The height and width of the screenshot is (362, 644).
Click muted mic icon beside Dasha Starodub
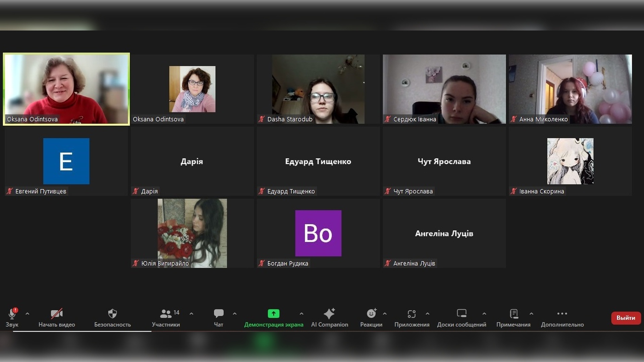tap(262, 119)
